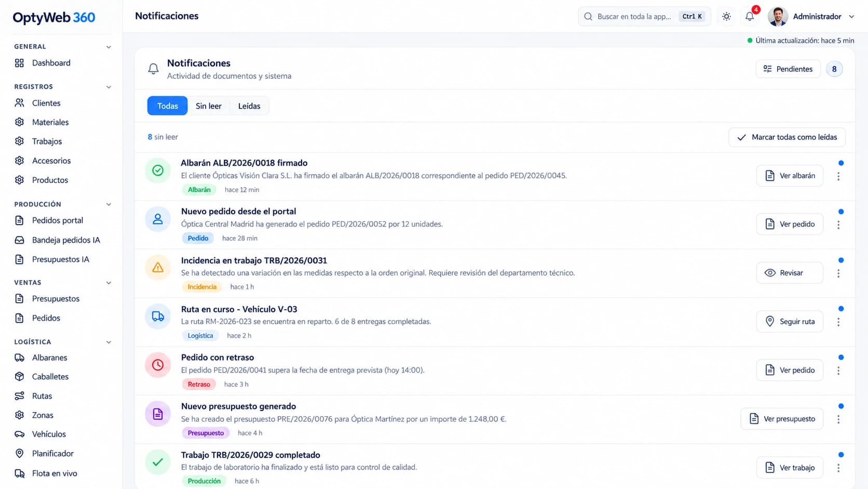Screen dimensions: 868x489
Task: Click Seguir ruta for Vehículo V-03
Action: 790,322
